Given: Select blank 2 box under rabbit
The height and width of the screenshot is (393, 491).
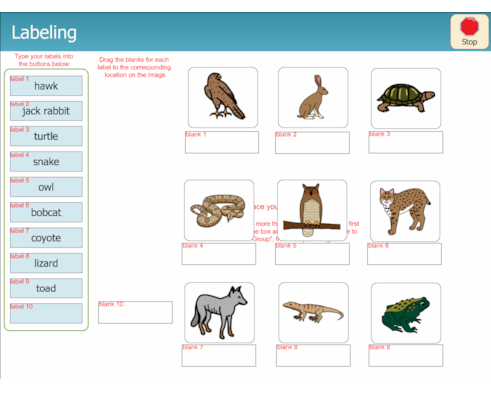Looking at the screenshot, I should tap(312, 143).
